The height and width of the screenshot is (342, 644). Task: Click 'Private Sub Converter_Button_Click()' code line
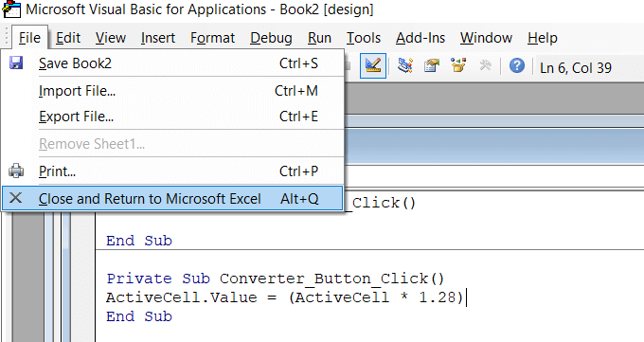click(276, 279)
